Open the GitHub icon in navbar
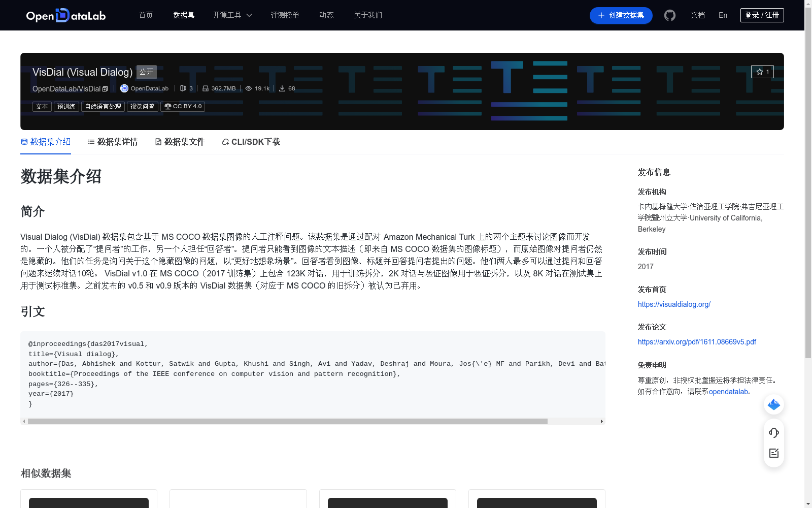Viewport: 812px width, 508px height. tap(670, 15)
